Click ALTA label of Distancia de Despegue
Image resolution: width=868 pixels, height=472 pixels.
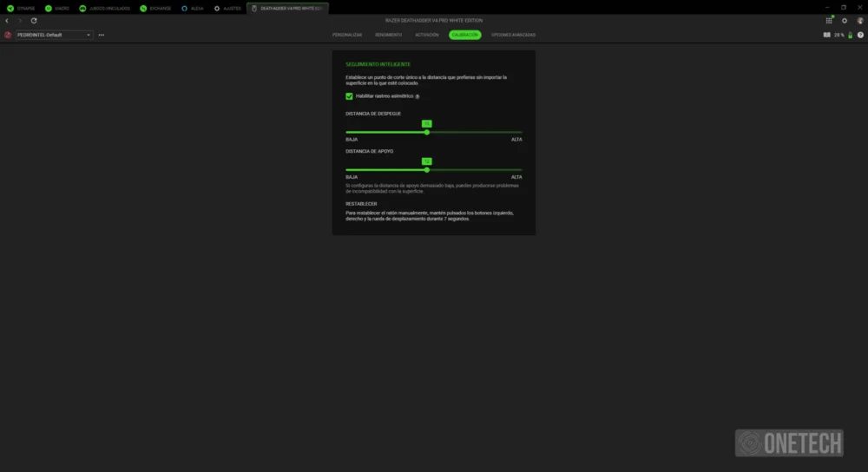[516, 140]
